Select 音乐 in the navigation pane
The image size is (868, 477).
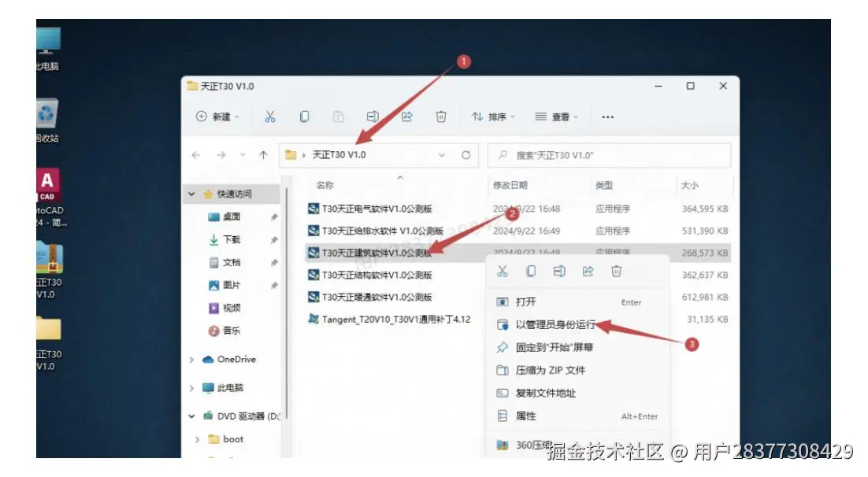pyautogui.click(x=232, y=331)
